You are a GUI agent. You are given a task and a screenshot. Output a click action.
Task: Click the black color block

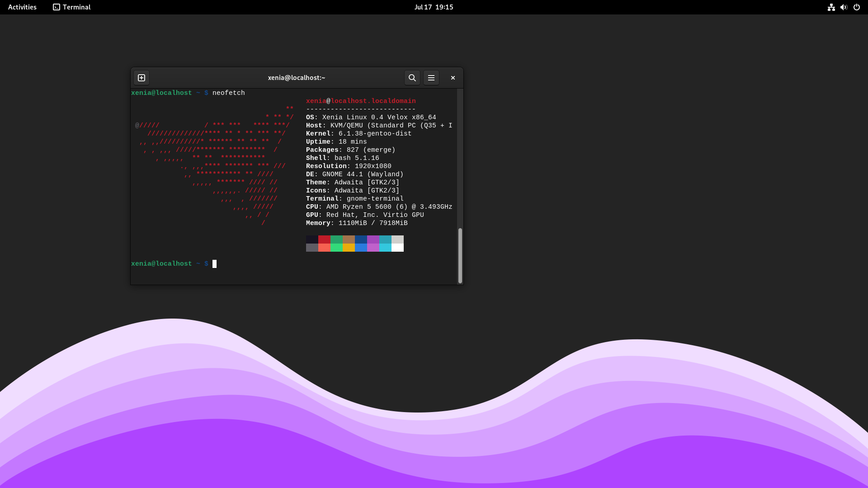point(312,239)
